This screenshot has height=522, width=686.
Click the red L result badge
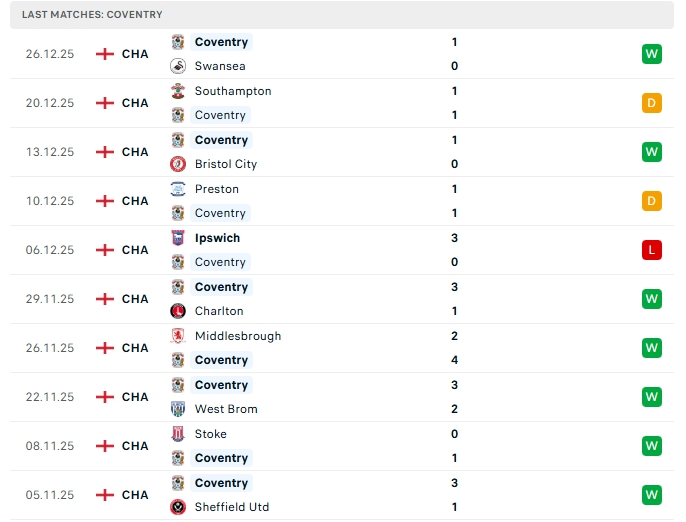point(652,250)
